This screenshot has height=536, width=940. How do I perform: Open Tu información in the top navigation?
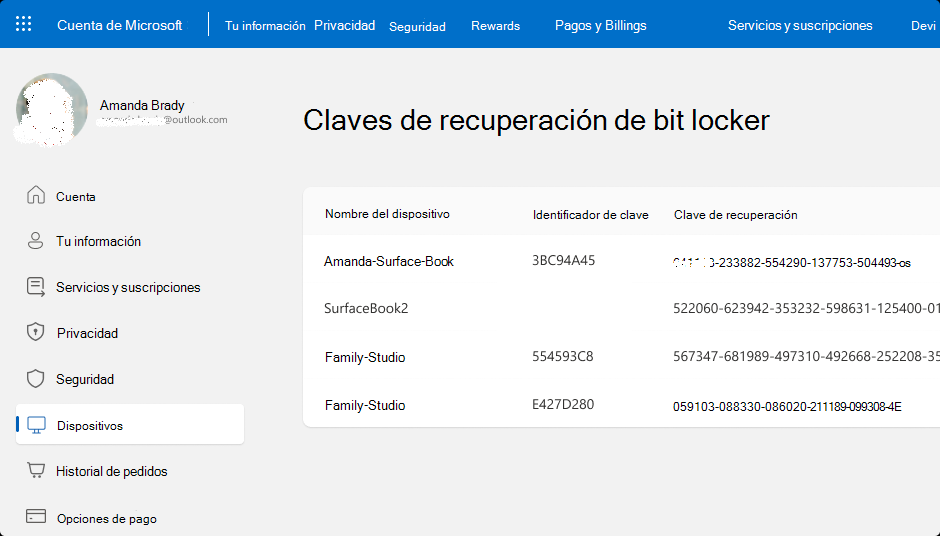(265, 26)
